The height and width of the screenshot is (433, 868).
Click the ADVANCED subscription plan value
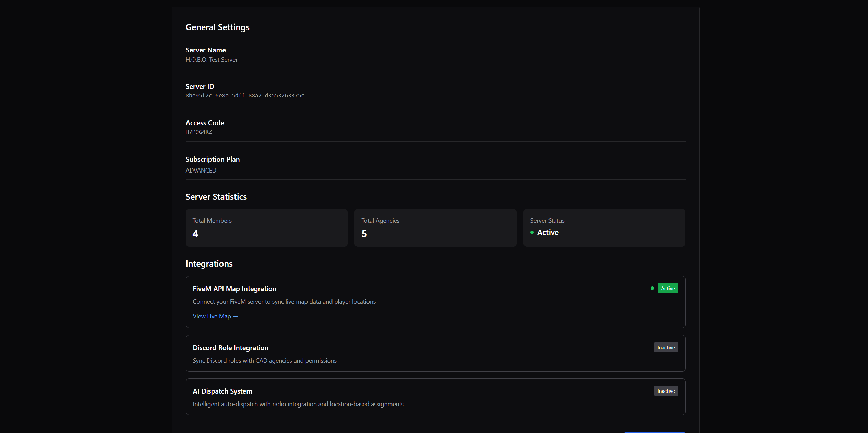(x=201, y=171)
